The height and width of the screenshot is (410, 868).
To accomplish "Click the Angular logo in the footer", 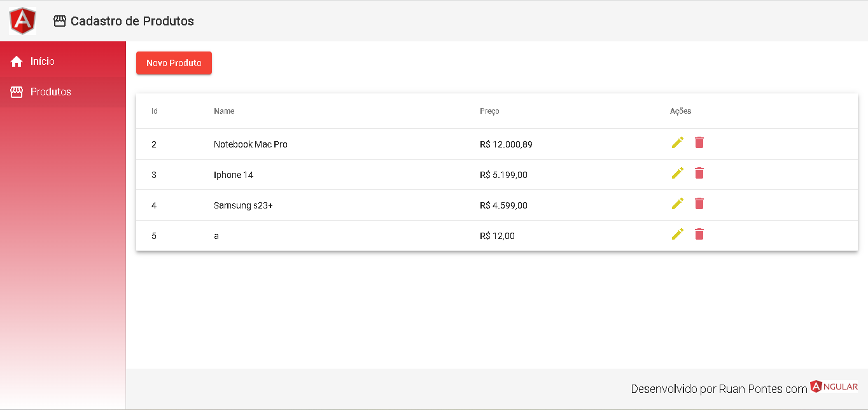I will [834, 386].
